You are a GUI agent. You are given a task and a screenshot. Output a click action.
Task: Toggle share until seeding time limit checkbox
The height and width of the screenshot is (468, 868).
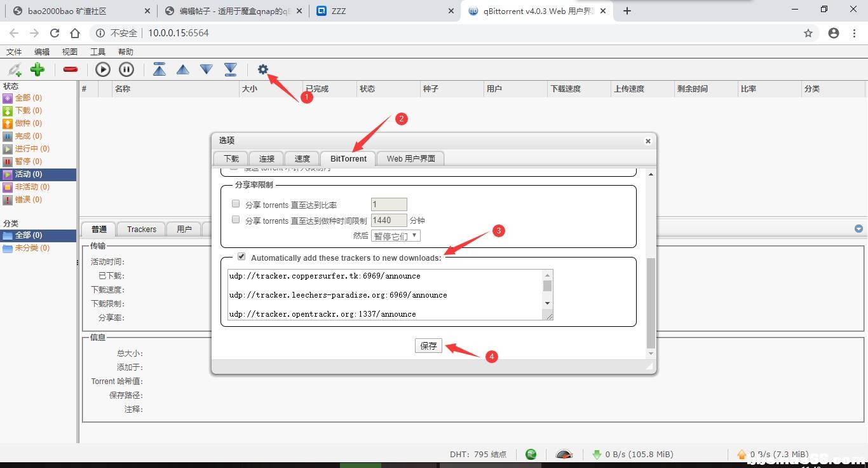pyautogui.click(x=236, y=220)
